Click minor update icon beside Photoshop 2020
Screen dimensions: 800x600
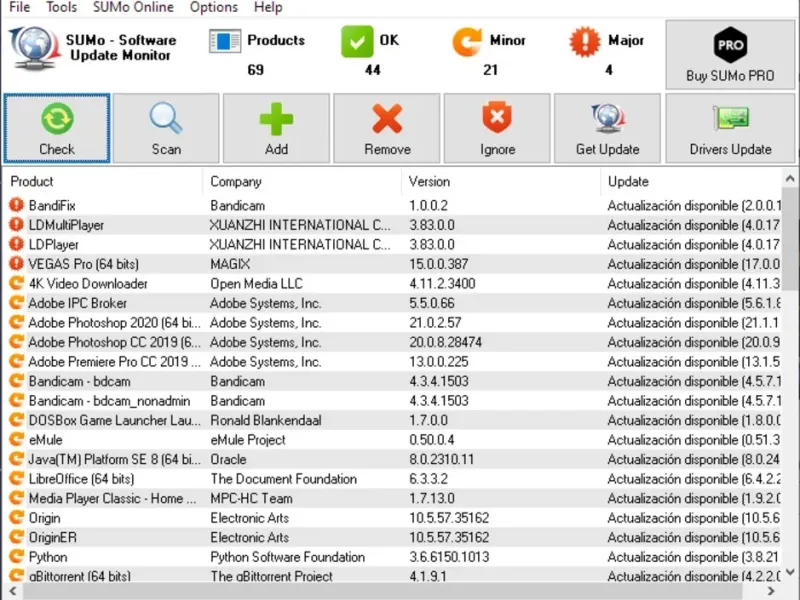click(16, 322)
